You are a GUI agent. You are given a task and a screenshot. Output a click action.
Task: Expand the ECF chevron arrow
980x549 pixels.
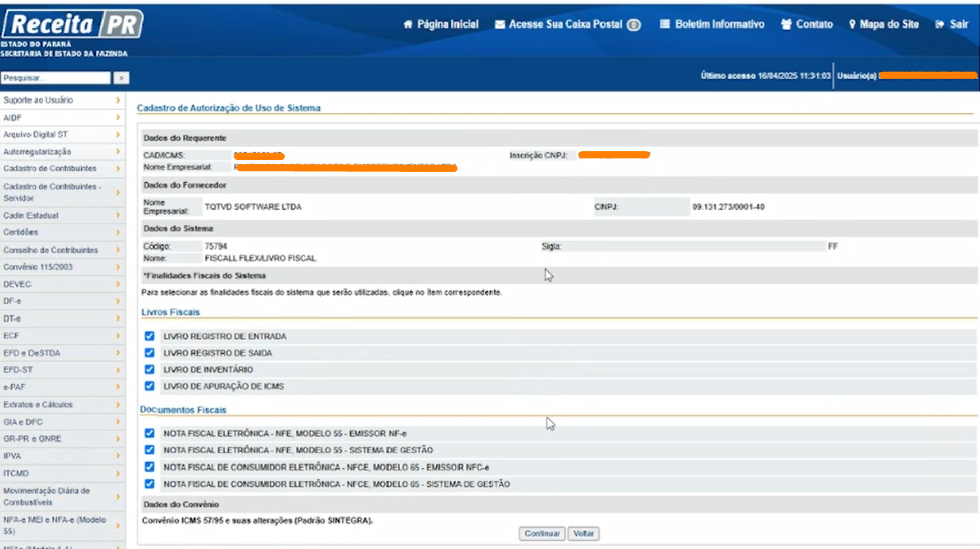coord(118,336)
